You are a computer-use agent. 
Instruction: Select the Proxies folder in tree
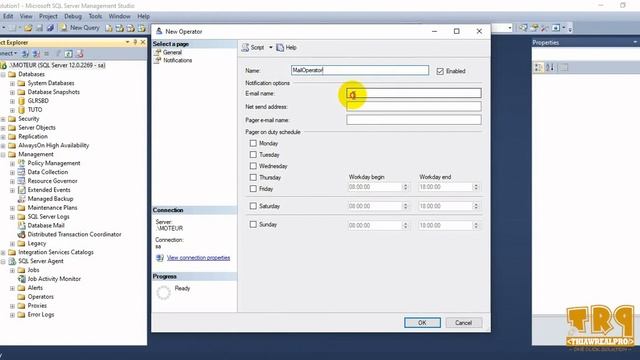(x=37, y=306)
